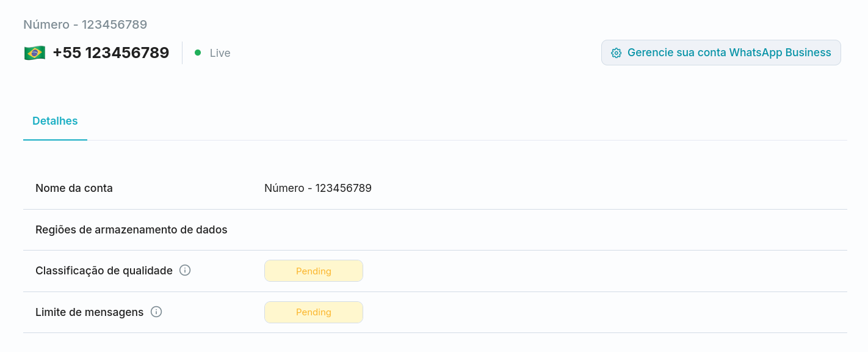Click the info icon beside Classificação de qualidade
This screenshot has height=352, width=868.
(x=185, y=270)
